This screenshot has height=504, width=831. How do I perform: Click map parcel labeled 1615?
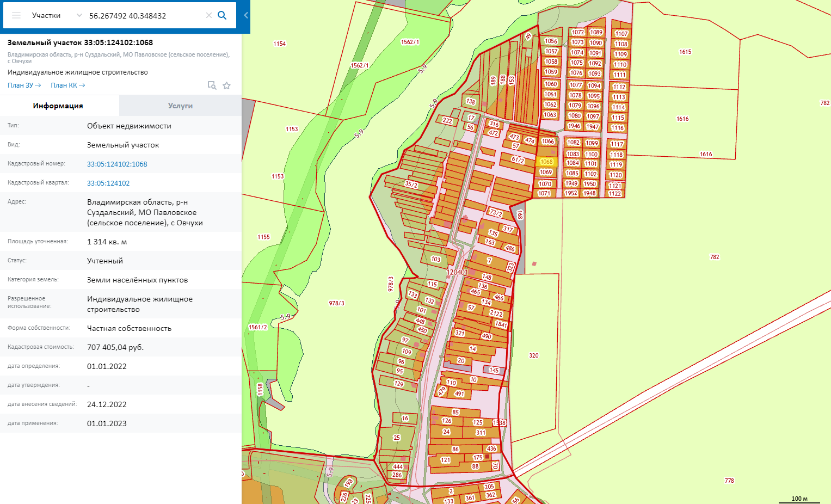coord(685,52)
